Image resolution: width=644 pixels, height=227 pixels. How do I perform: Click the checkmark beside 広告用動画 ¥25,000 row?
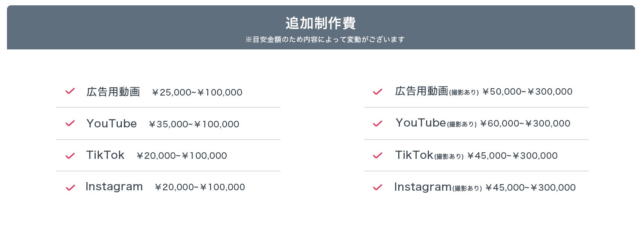[70, 91]
